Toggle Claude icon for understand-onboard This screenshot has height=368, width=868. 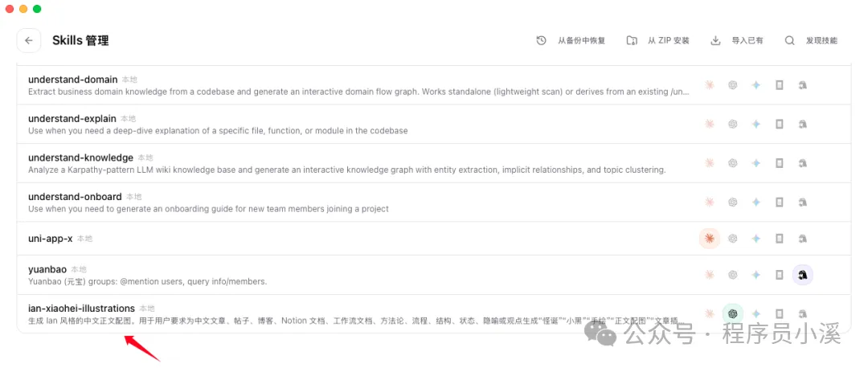tap(709, 202)
